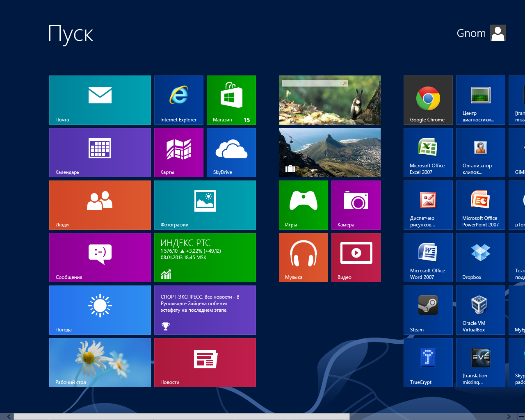Viewport: 525px width, 420px height.
Task: Open the Рабочий стол desktop tile
Action: point(100,363)
